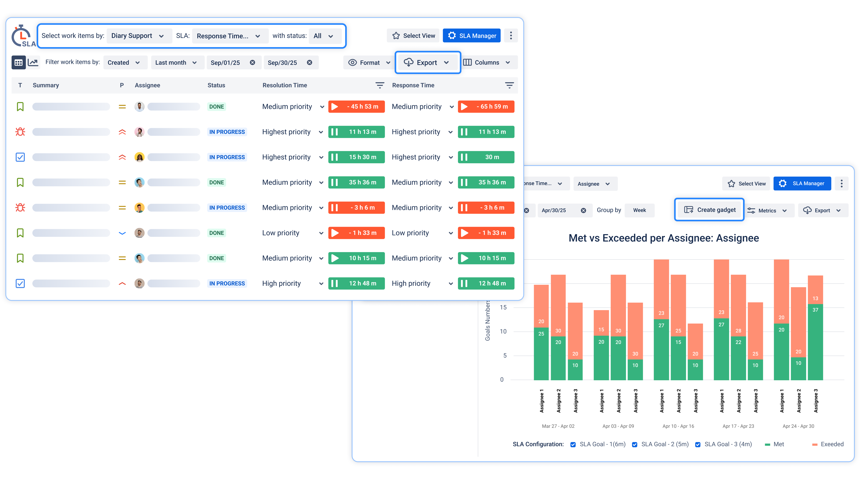Toggle the SLA Goal - 1(6m) checkbox
The image size is (868, 480).
click(x=573, y=445)
